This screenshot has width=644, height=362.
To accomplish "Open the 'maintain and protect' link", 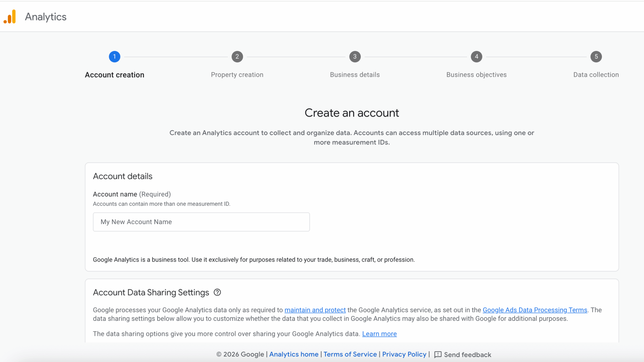I will [x=315, y=310].
